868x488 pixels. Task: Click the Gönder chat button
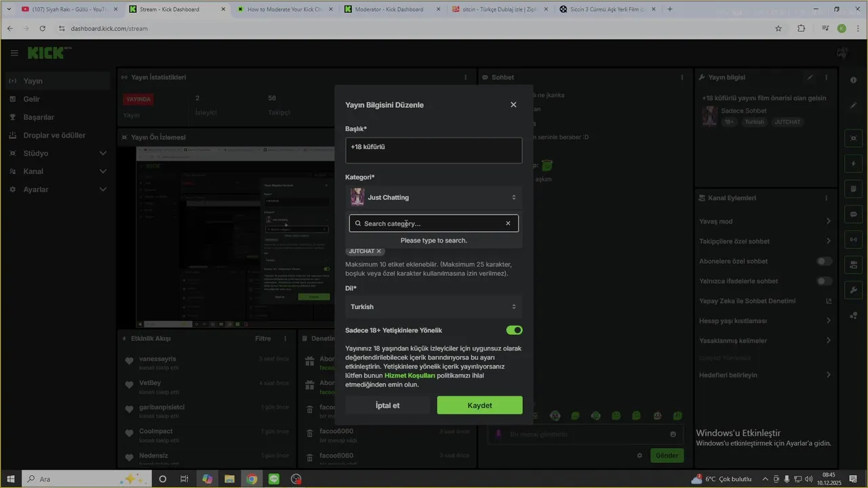point(667,455)
